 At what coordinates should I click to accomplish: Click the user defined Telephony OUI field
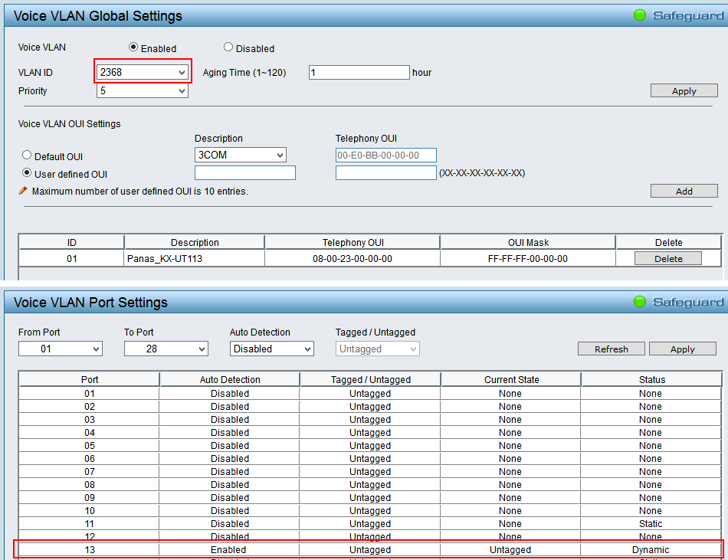click(x=385, y=173)
